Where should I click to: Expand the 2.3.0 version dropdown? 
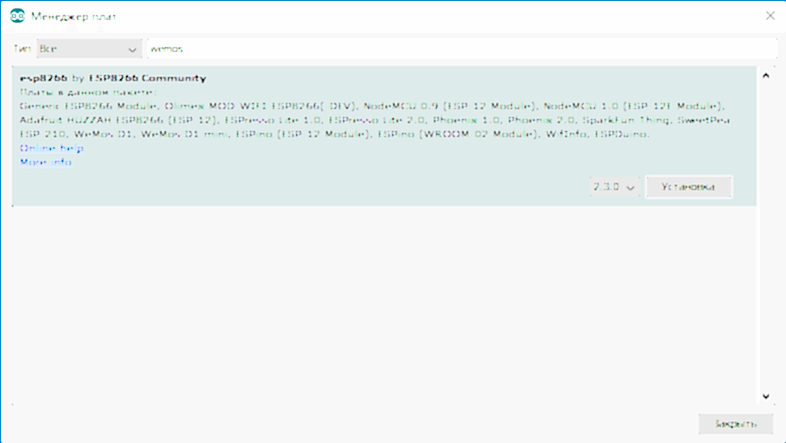click(614, 187)
